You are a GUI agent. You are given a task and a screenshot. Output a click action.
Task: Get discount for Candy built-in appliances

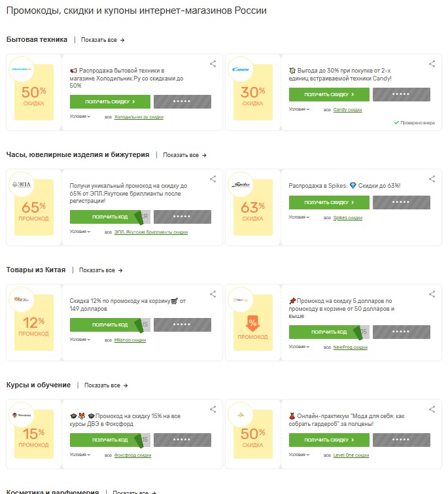[329, 95]
